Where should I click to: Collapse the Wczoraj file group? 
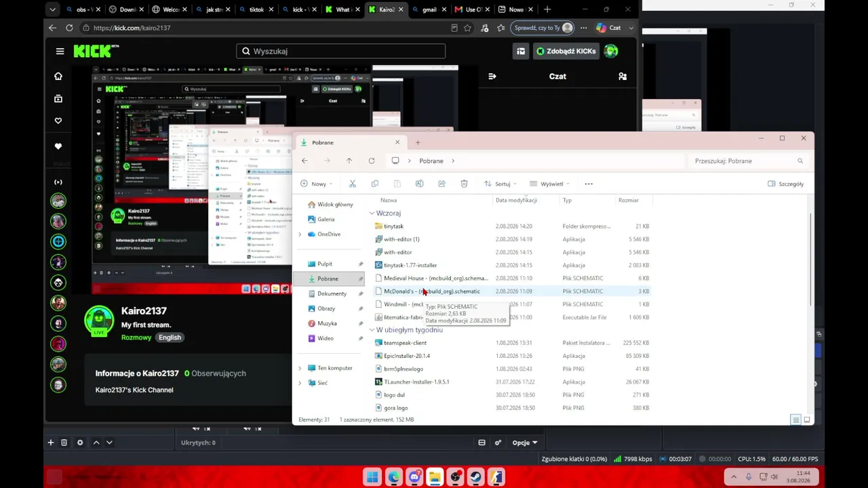tap(372, 213)
